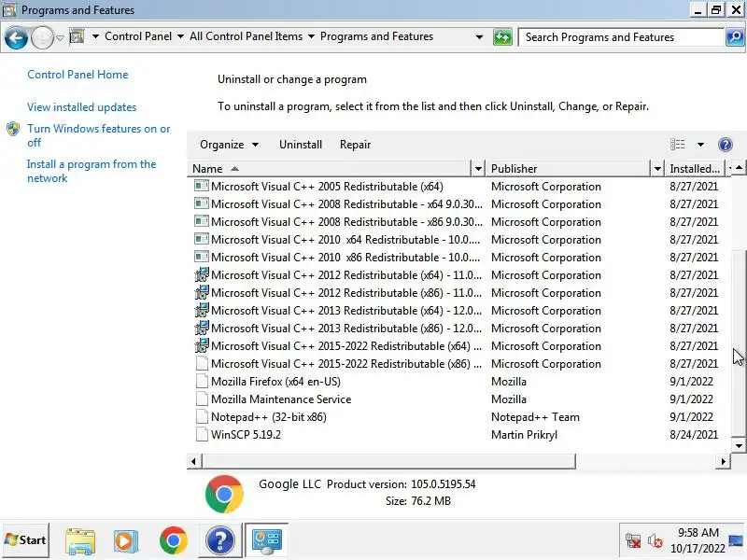Select Mozilla Firefox (x64 en-US) entry
This screenshot has height=560, width=747.
click(458, 382)
